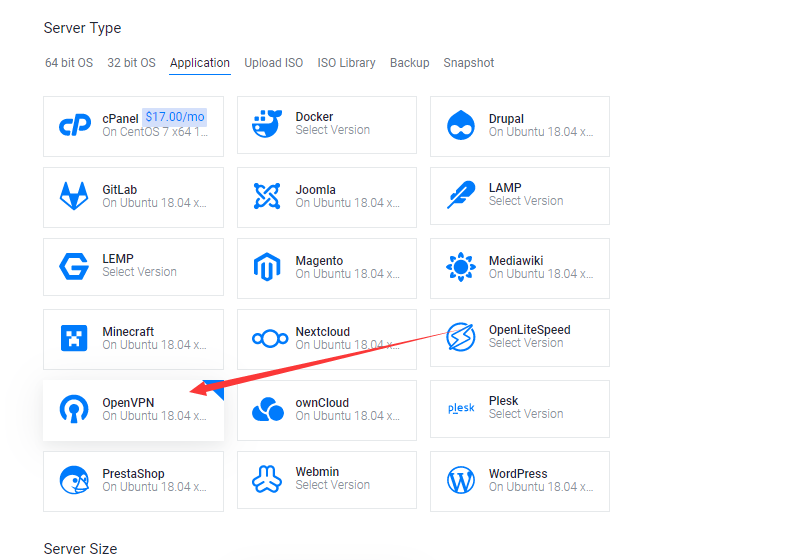Open the Upload ISO tab
The height and width of the screenshot is (560, 806).
click(x=273, y=63)
